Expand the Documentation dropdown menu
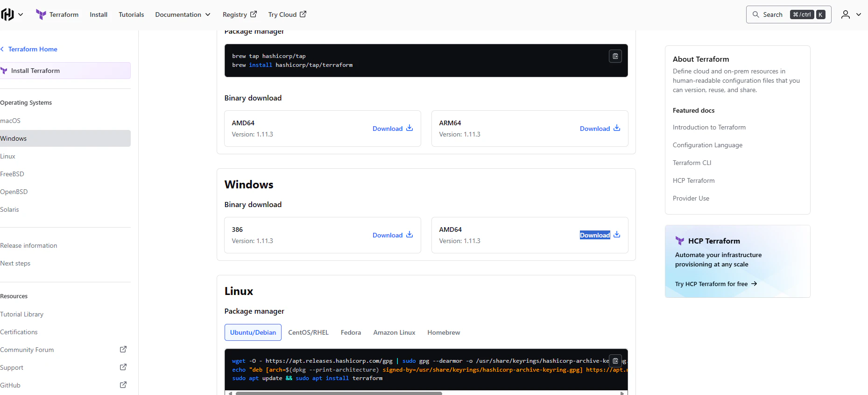This screenshot has height=395, width=868. click(183, 14)
